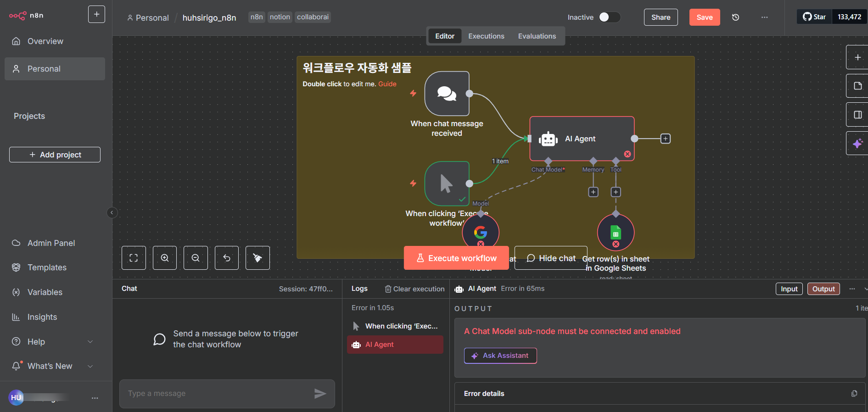This screenshot has height=412, width=868.
Task: Open the workflow history icon
Action: [x=735, y=17]
